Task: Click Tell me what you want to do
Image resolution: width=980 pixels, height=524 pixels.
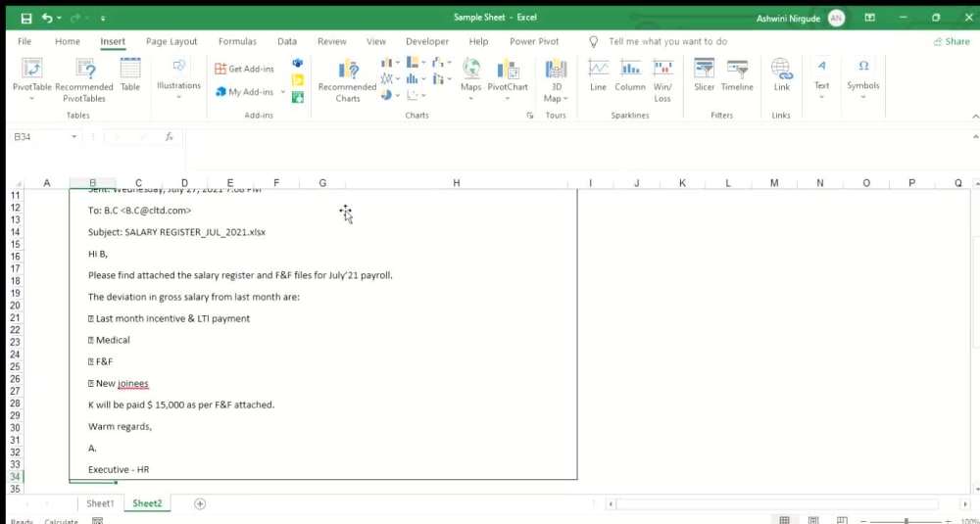Action: pyautogui.click(x=667, y=41)
